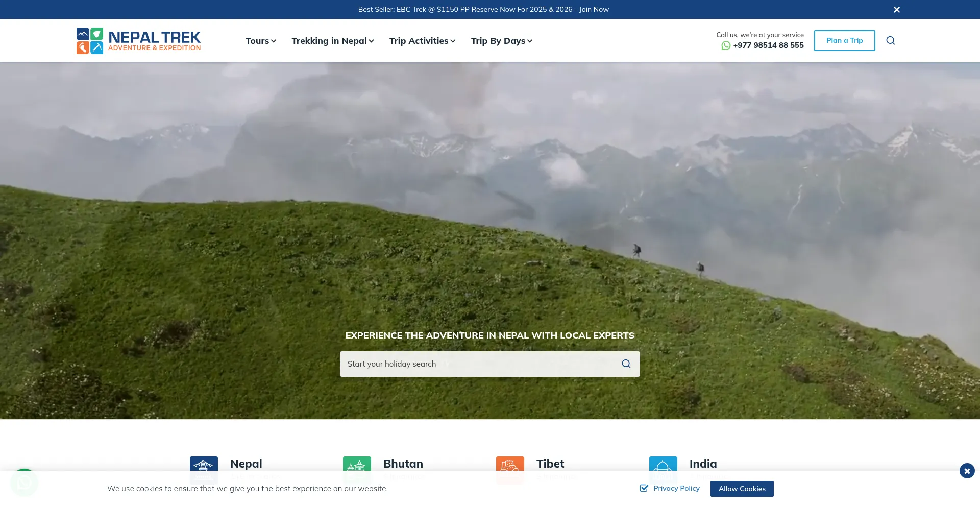
Task: Open search via header magnifier icon
Action: tap(890, 41)
